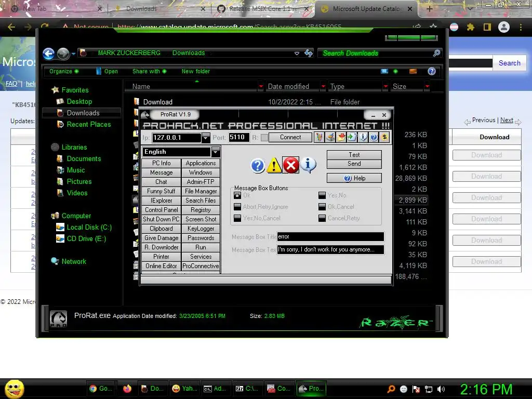Open Chrome's three-dot menu
This screenshot has height=399, width=532.
(x=521, y=27)
